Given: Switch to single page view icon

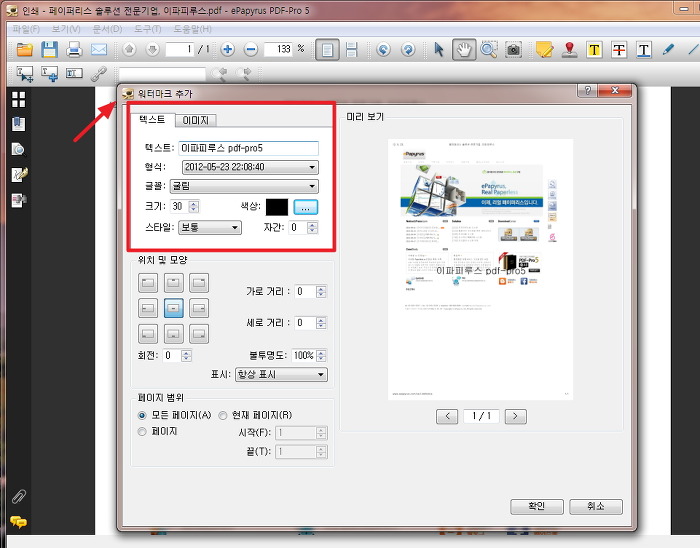Looking at the screenshot, I should (x=327, y=50).
